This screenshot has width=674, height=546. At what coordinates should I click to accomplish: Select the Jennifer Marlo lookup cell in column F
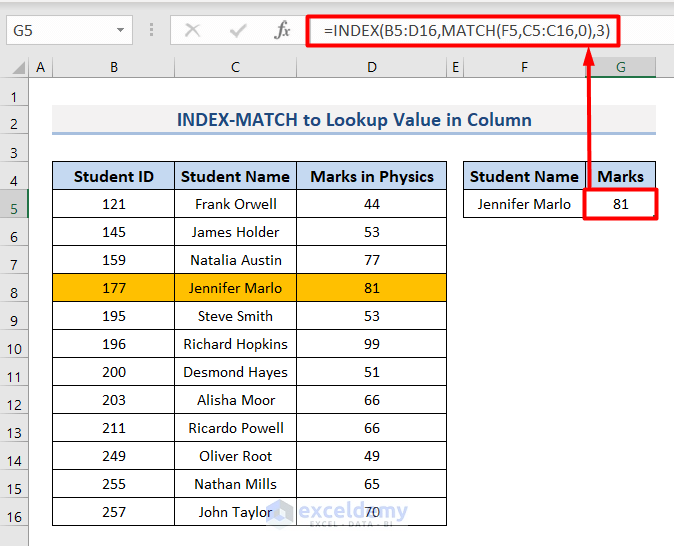(524, 204)
